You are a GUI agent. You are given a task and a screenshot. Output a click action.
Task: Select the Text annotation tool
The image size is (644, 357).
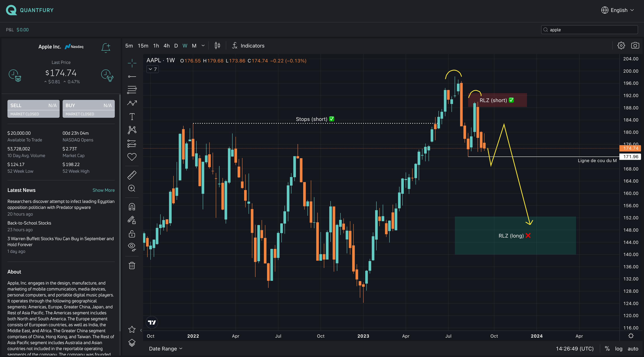point(132,116)
